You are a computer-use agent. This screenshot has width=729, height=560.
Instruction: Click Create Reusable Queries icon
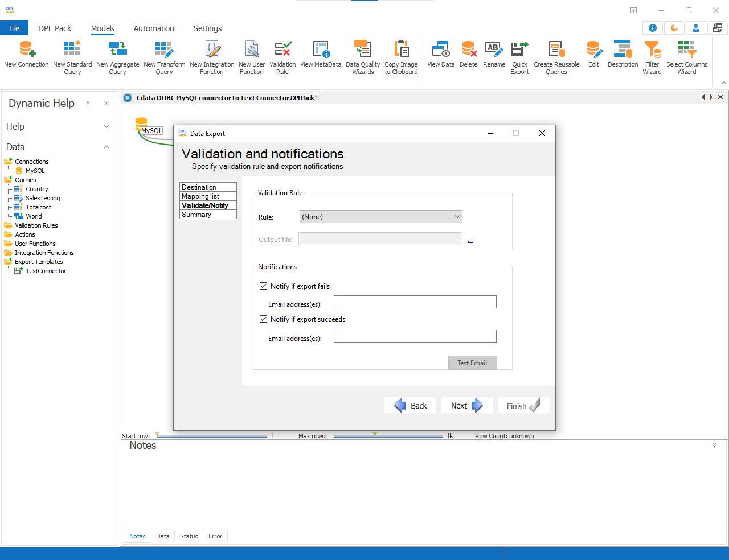pos(556,57)
